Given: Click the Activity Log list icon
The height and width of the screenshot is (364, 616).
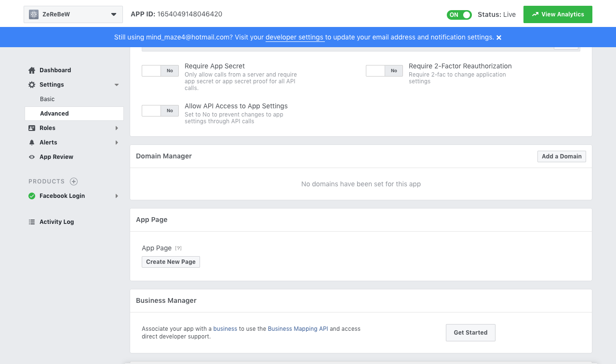Looking at the screenshot, I should point(32,222).
